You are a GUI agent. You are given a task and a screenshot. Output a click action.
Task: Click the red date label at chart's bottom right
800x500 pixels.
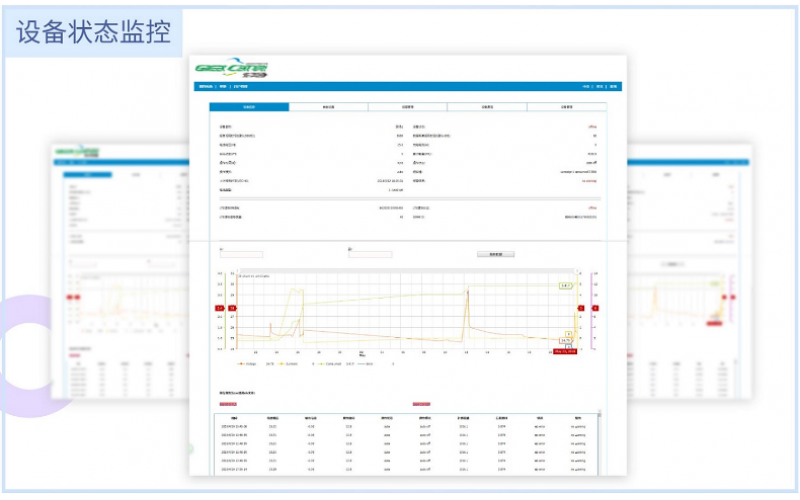click(x=566, y=351)
